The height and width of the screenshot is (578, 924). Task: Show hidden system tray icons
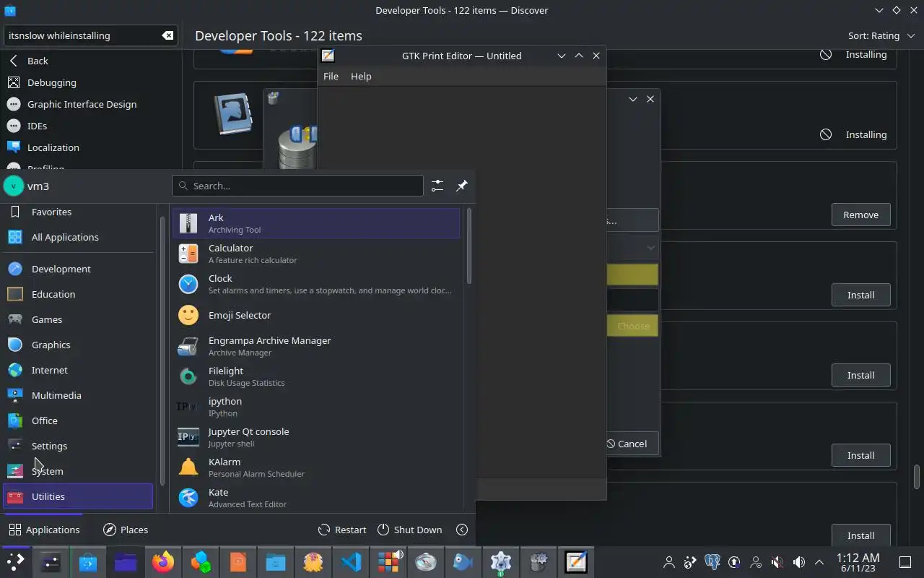[x=819, y=562]
